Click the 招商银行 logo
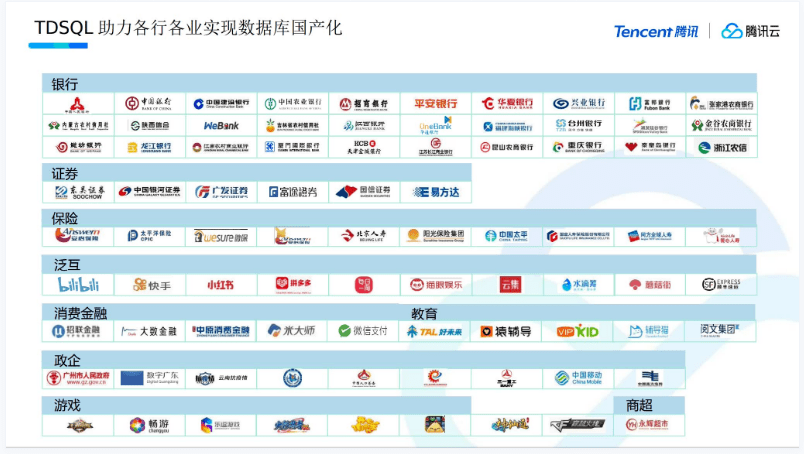804x454 pixels. (x=364, y=104)
